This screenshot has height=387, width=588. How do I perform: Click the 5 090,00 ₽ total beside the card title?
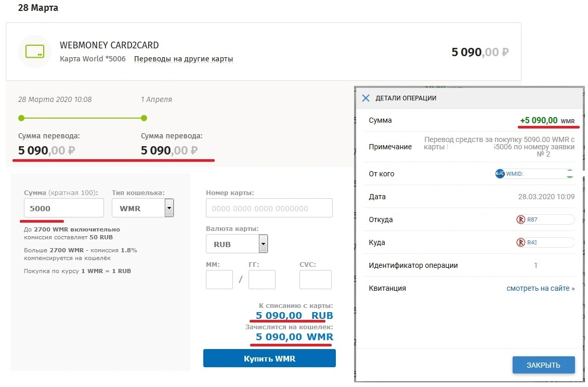[480, 52]
